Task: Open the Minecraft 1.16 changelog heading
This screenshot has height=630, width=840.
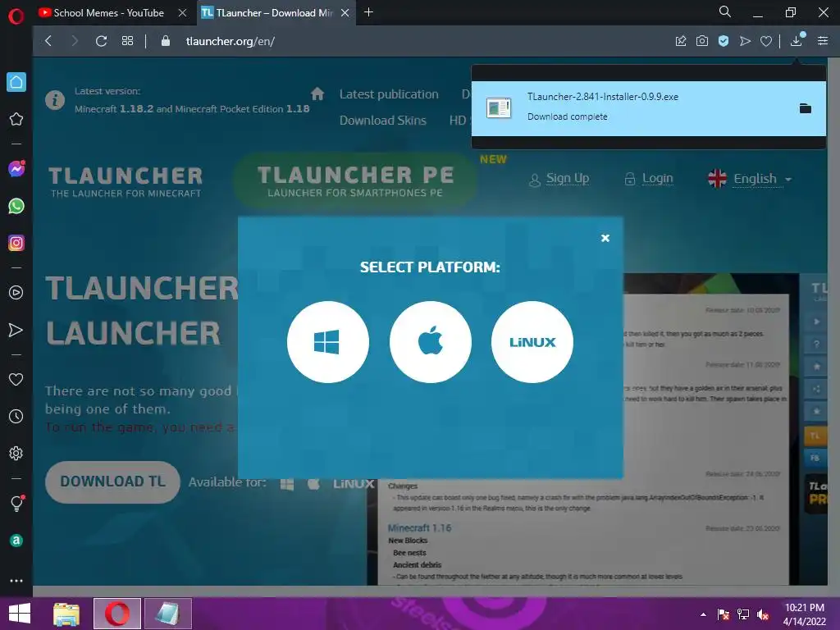Action: coord(419,527)
